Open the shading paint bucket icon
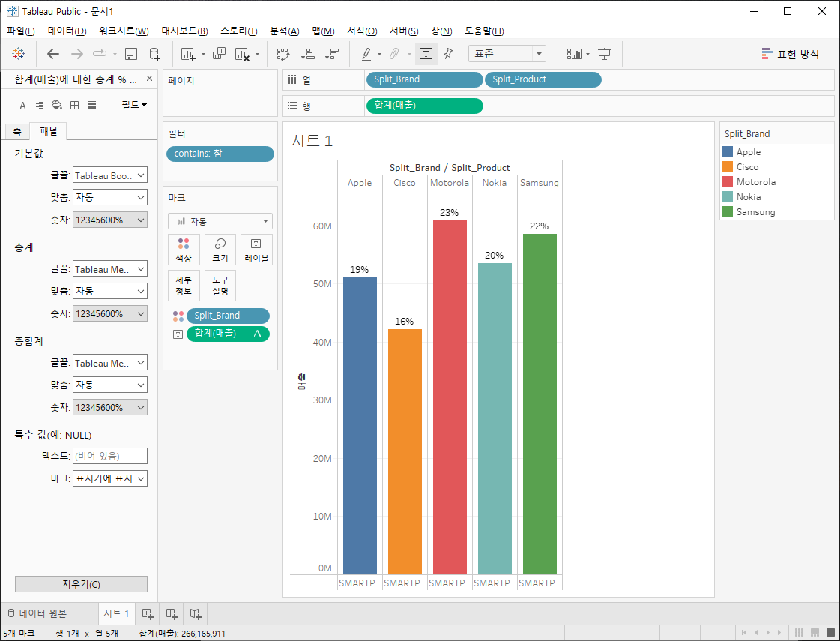 (x=57, y=105)
